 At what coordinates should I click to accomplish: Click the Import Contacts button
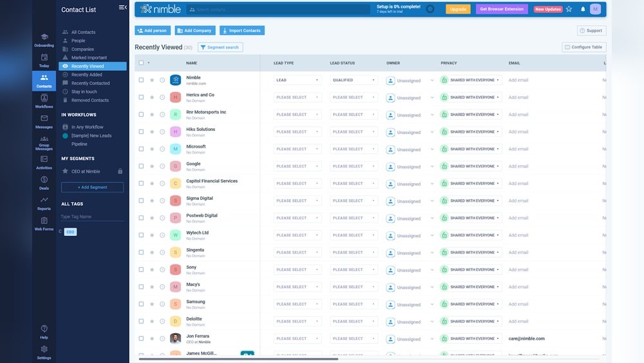pyautogui.click(x=242, y=30)
